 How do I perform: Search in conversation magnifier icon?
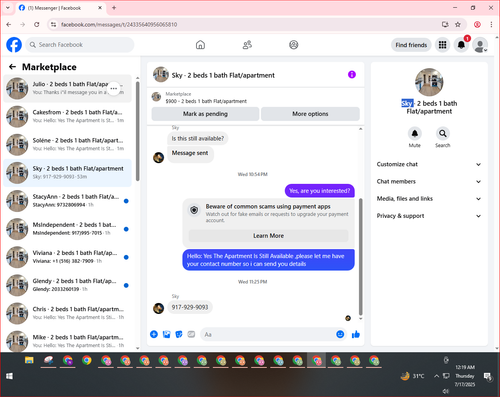(443, 134)
